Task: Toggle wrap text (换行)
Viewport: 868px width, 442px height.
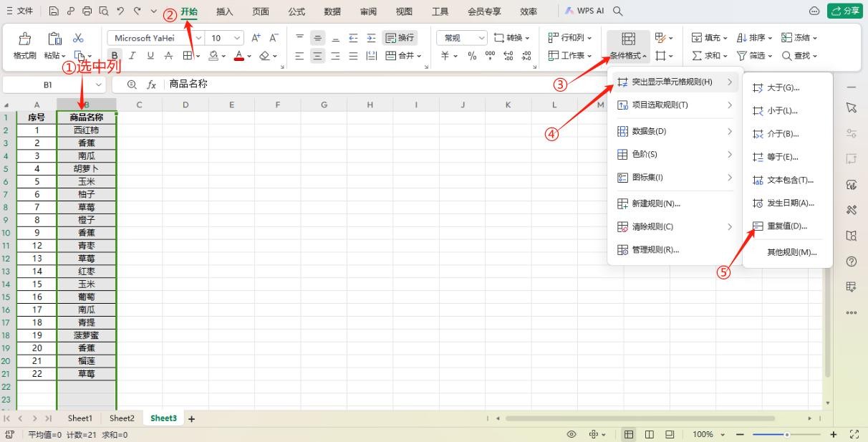Action: click(400, 38)
